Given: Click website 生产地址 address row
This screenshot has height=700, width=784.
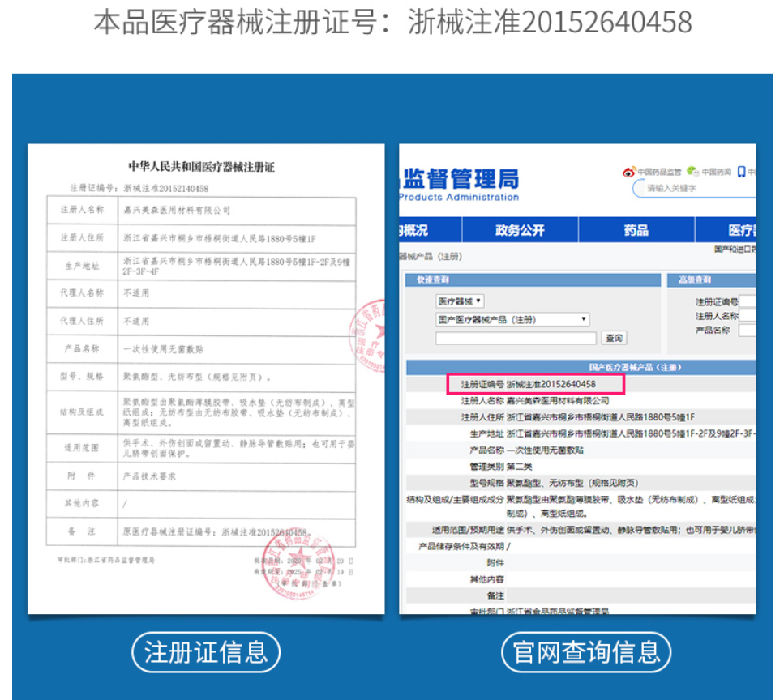Looking at the screenshot, I should [581, 433].
